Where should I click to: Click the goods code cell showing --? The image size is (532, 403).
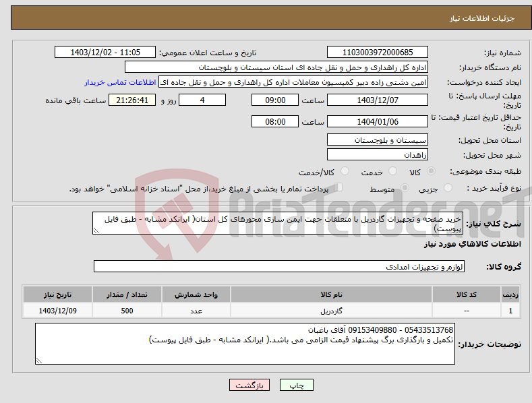[x=467, y=311]
